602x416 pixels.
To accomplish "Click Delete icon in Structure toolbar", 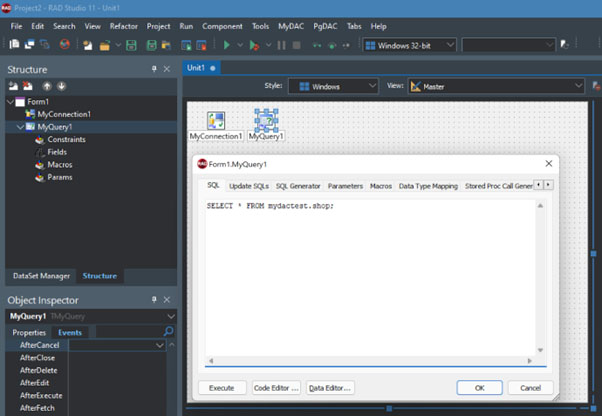I will tap(28, 86).
